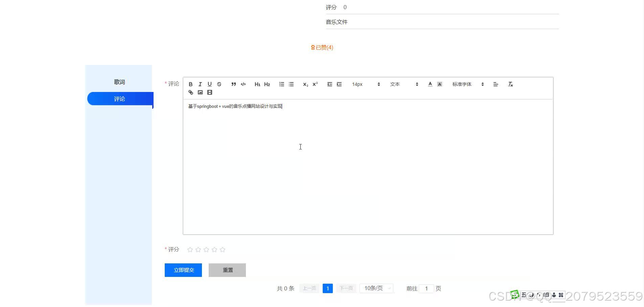Rate one star
The width and height of the screenshot is (644, 307).
[190, 250]
